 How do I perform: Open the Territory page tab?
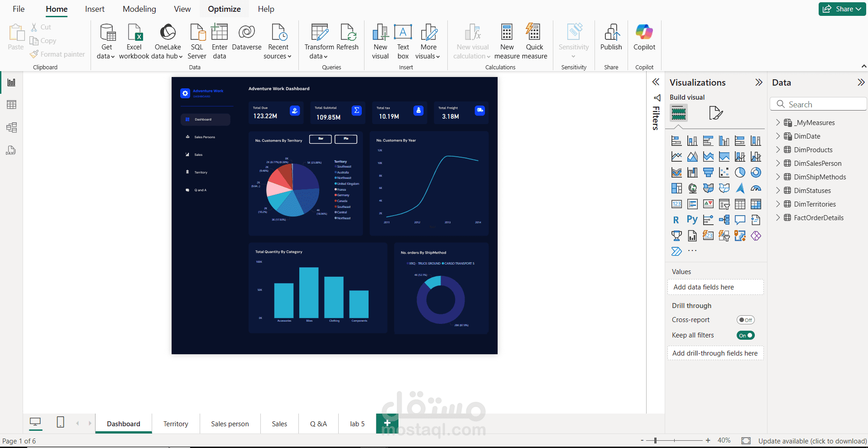click(176, 424)
